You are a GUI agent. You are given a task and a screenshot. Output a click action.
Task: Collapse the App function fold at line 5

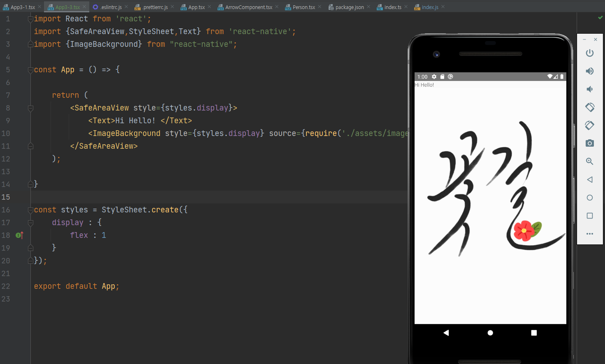pos(30,70)
